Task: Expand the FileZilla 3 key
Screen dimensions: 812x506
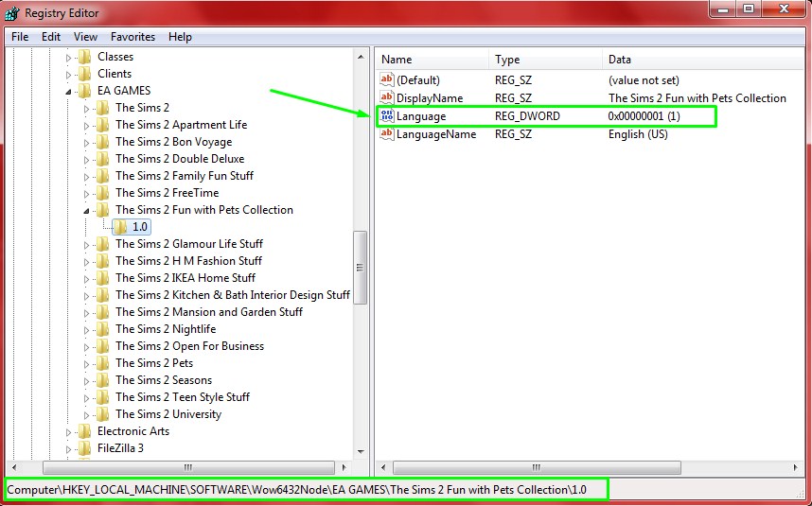Action: pyautogui.click(x=68, y=449)
